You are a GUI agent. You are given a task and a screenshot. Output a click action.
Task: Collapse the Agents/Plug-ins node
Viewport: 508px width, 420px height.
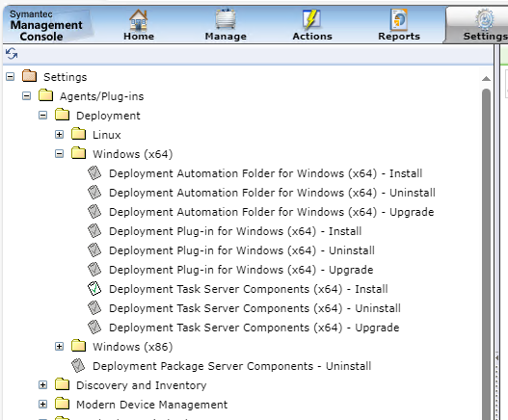point(27,96)
